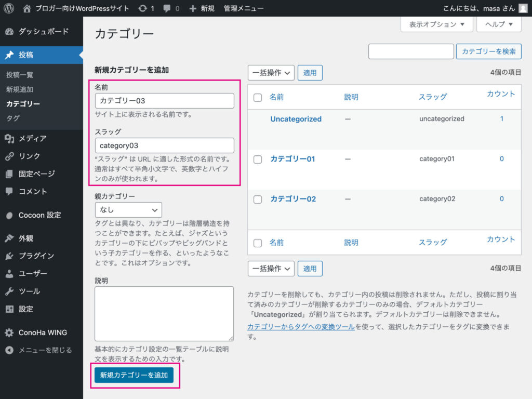Check the カテゴリー02 row checkbox
This screenshot has width=532, height=399.
(x=258, y=199)
